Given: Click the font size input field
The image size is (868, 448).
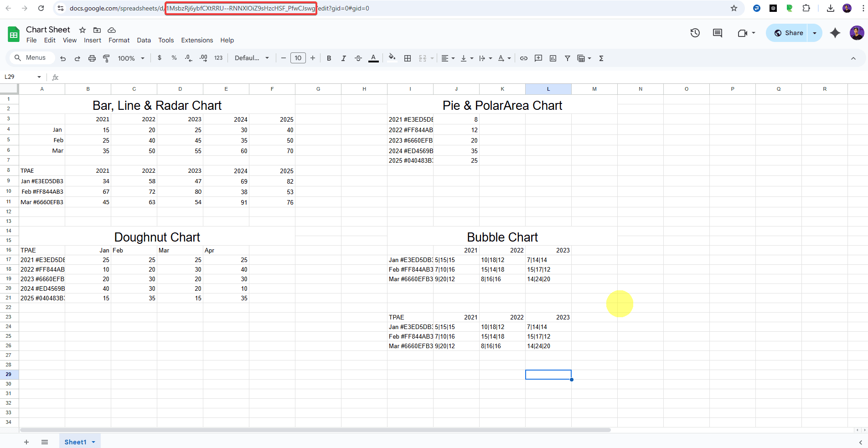Looking at the screenshot, I should click(x=298, y=58).
